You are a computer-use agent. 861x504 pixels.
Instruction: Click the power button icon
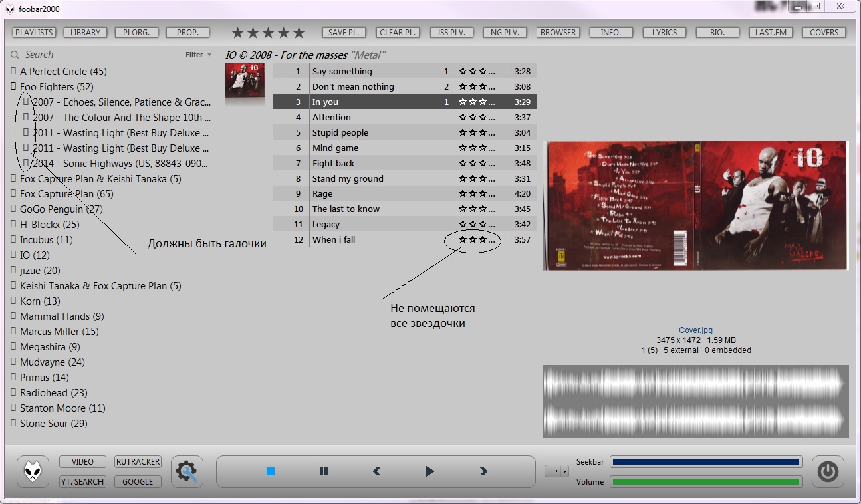[827, 472]
